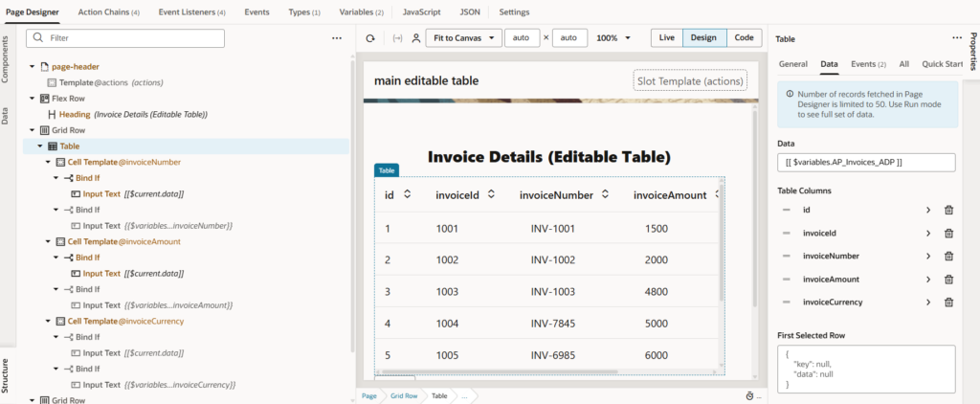Collapse the Table node in structure tree

pyautogui.click(x=40, y=146)
